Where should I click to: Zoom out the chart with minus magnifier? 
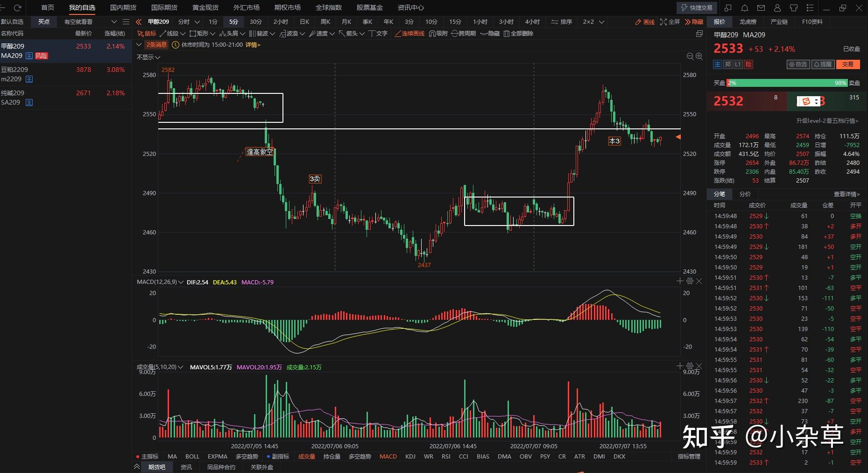[x=690, y=56]
